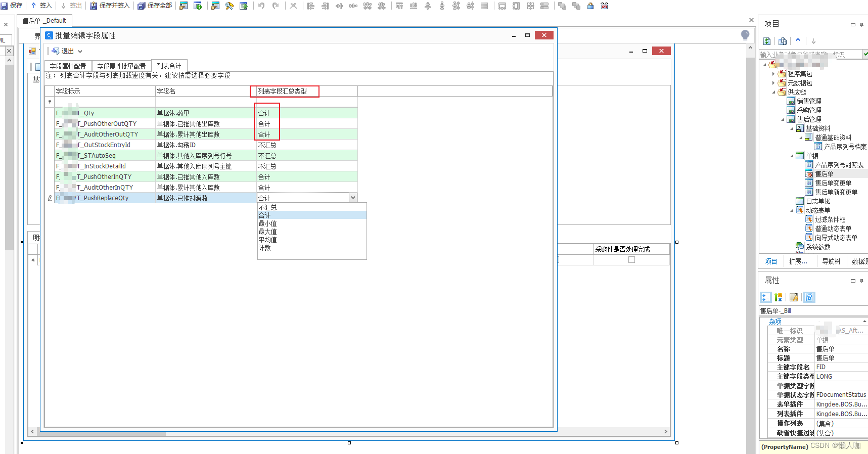Select highlighted 合计 in the dropdown list
This screenshot has width=868, height=454.
pos(312,215)
